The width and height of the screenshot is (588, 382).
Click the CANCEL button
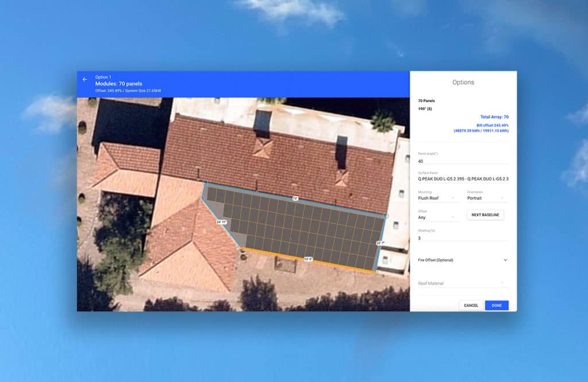(x=470, y=305)
